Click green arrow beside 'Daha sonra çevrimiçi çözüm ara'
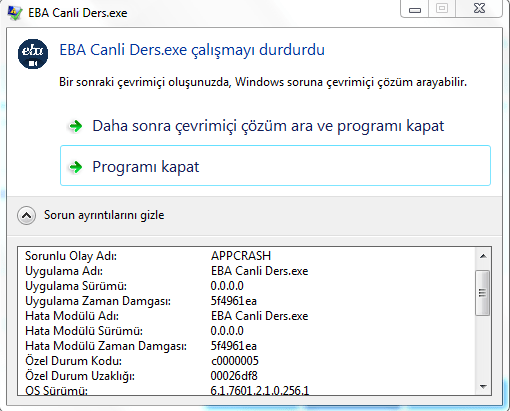Image resolution: width=510 pixels, height=411 pixels. click(x=76, y=126)
